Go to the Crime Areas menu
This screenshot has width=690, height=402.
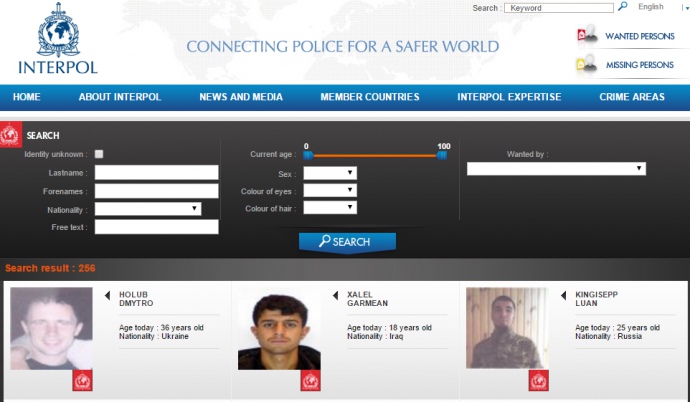[632, 97]
